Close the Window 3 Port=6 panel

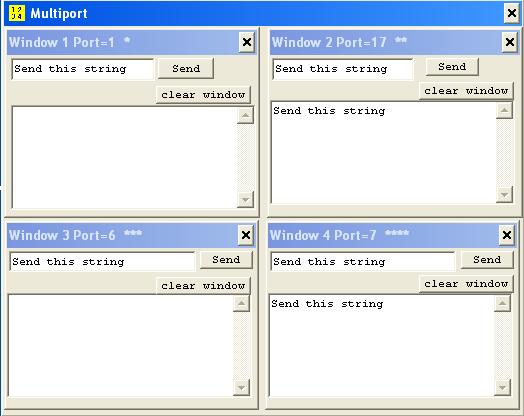[x=246, y=235]
